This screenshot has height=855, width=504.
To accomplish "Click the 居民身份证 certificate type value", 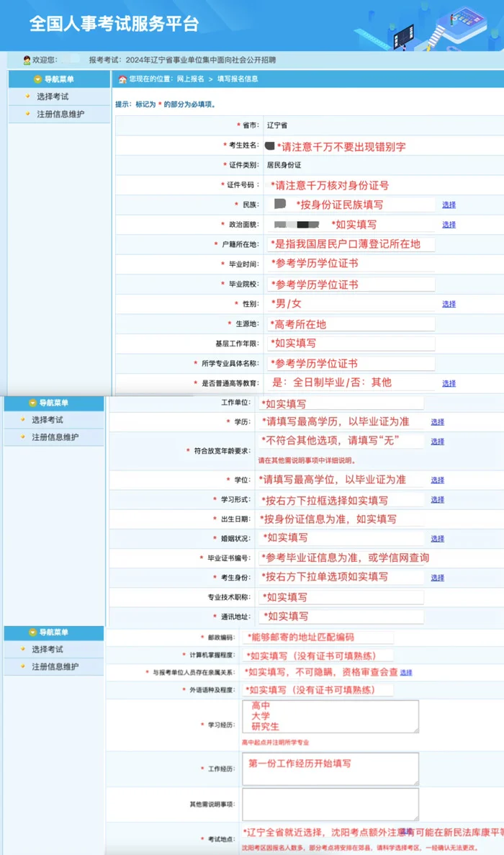I will click(284, 165).
